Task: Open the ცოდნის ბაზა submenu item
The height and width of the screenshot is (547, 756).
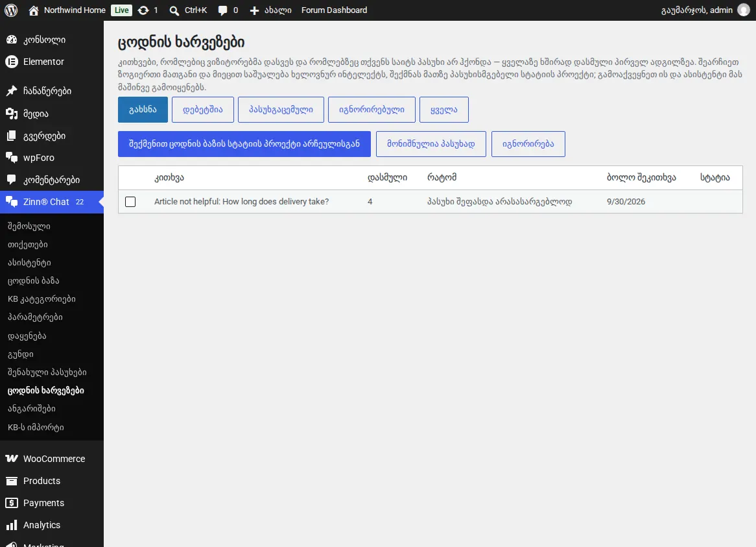Action: coord(33,281)
